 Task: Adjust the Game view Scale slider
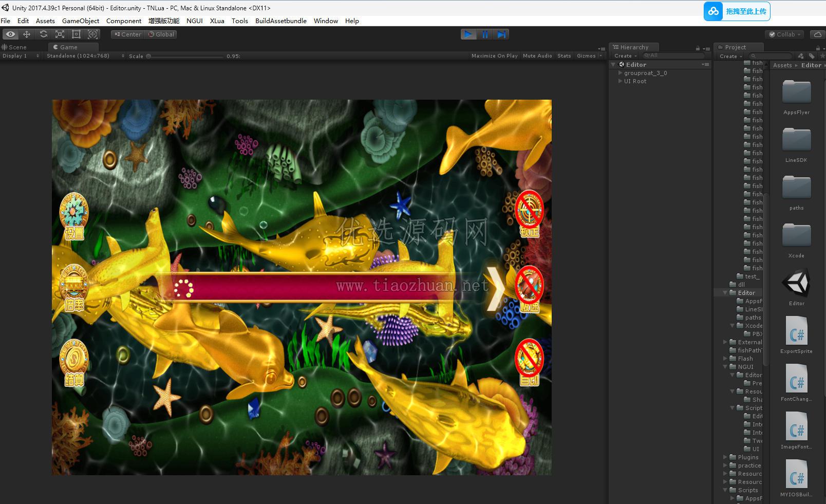click(185, 56)
